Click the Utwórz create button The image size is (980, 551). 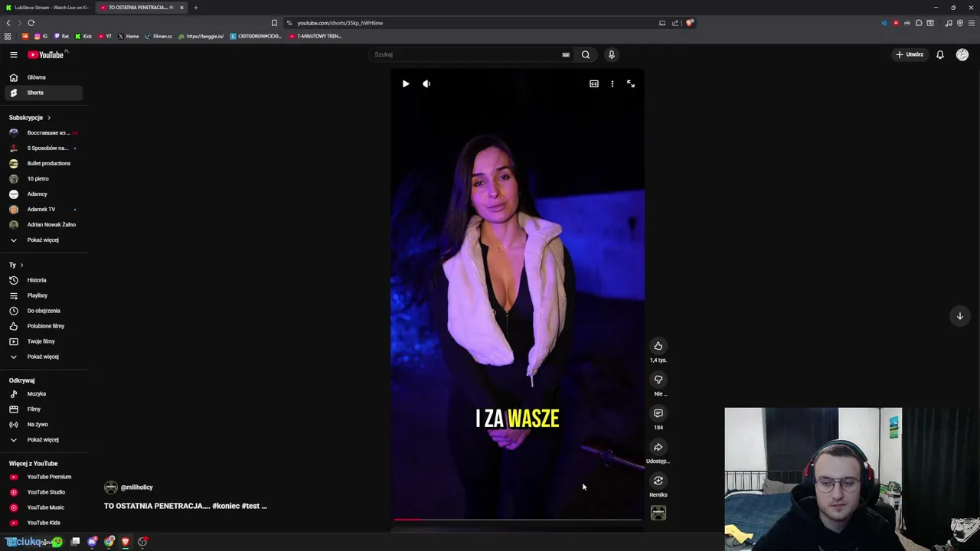[910, 54]
